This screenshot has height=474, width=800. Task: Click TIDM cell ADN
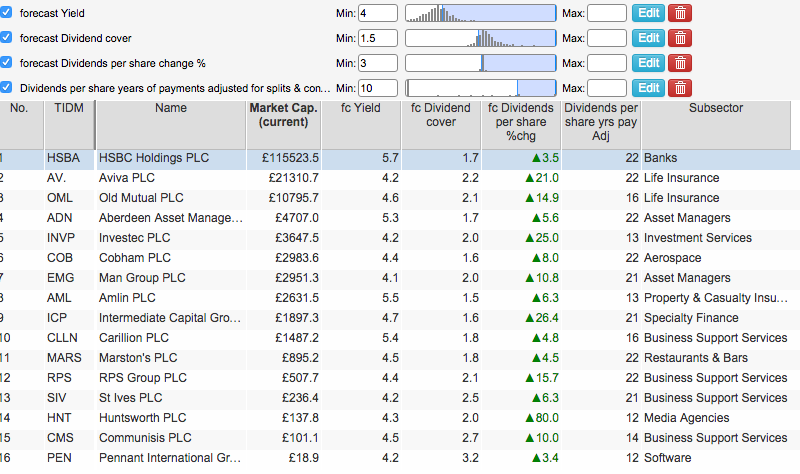(69, 218)
